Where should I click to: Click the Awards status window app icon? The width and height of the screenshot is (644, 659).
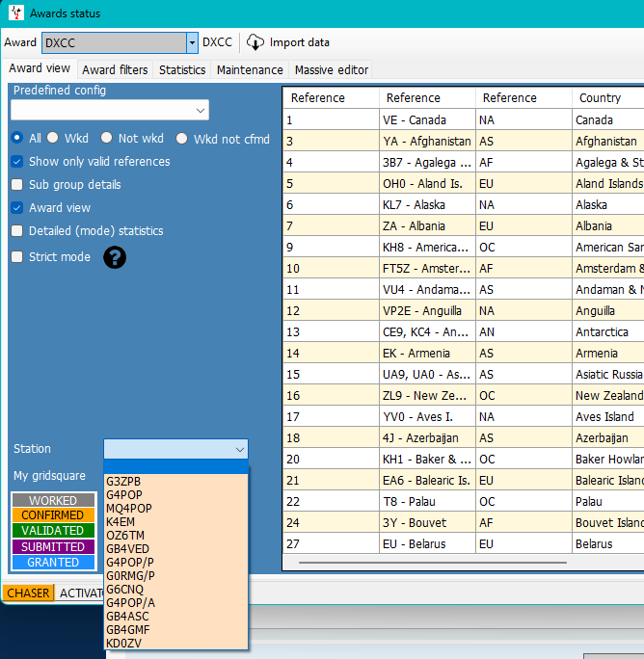tap(16, 13)
